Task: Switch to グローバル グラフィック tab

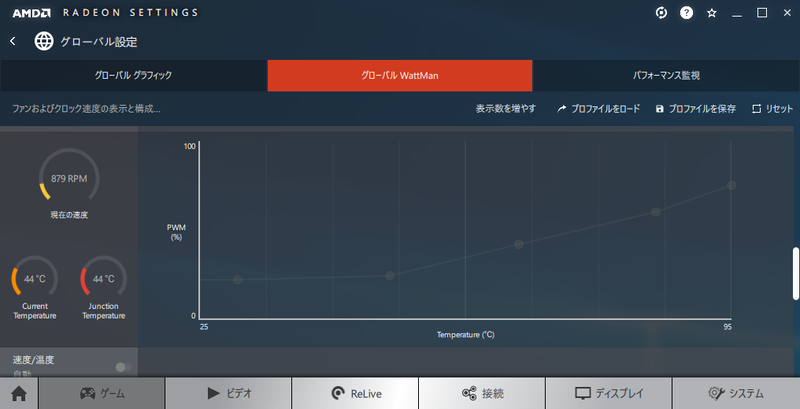Action: click(133, 75)
